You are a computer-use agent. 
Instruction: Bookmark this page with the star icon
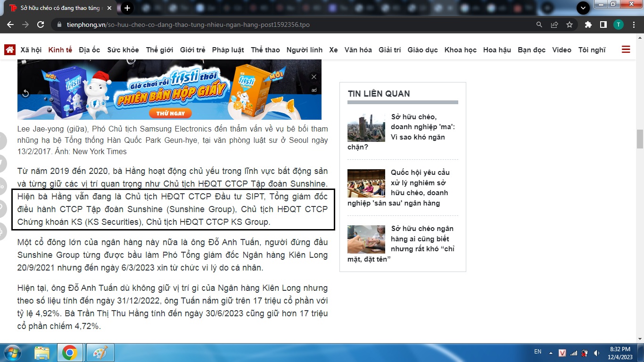click(x=570, y=25)
